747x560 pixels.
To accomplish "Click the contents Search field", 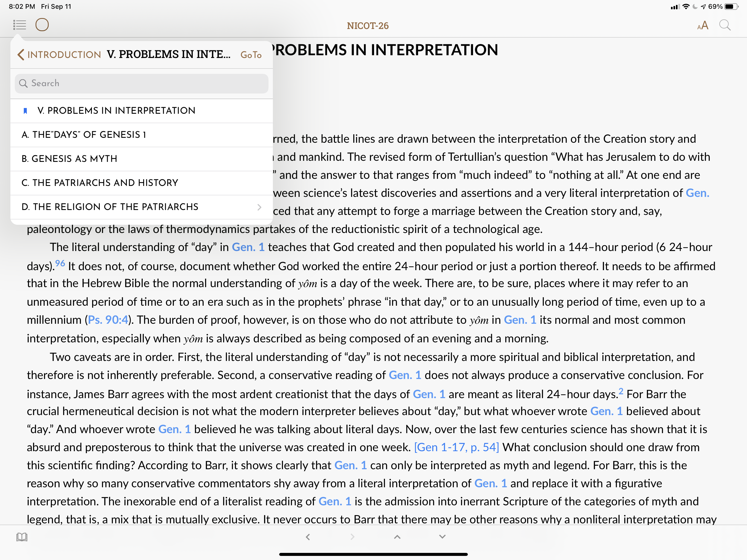I will [141, 83].
